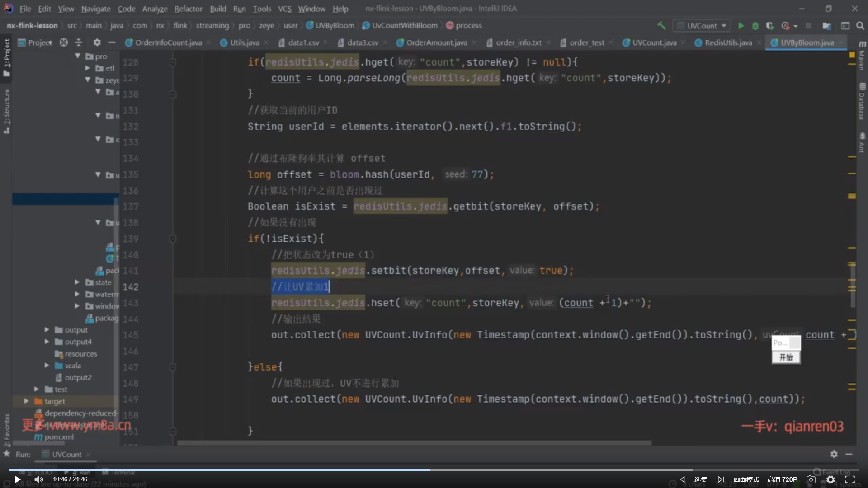This screenshot has height=488, width=868.
Task: Take video screenshot with camera icon
Action: coord(811,479)
